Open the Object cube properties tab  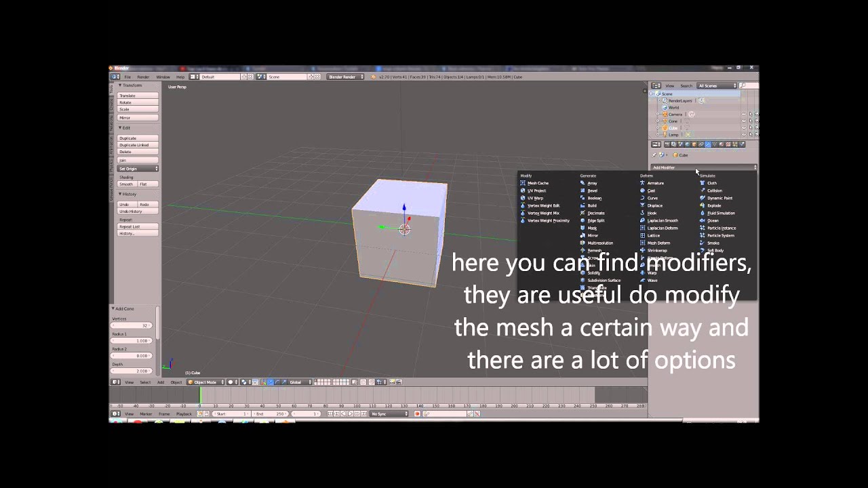(x=694, y=144)
